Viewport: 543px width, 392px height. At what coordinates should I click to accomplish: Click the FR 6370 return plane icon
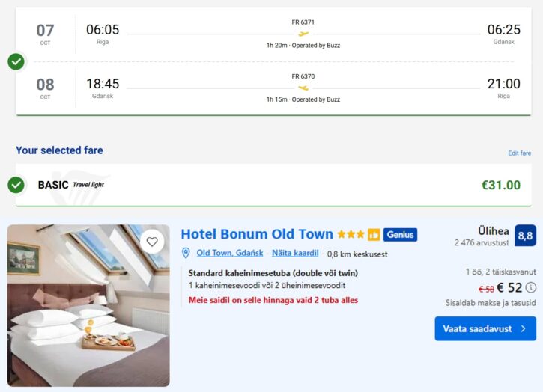point(303,88)
